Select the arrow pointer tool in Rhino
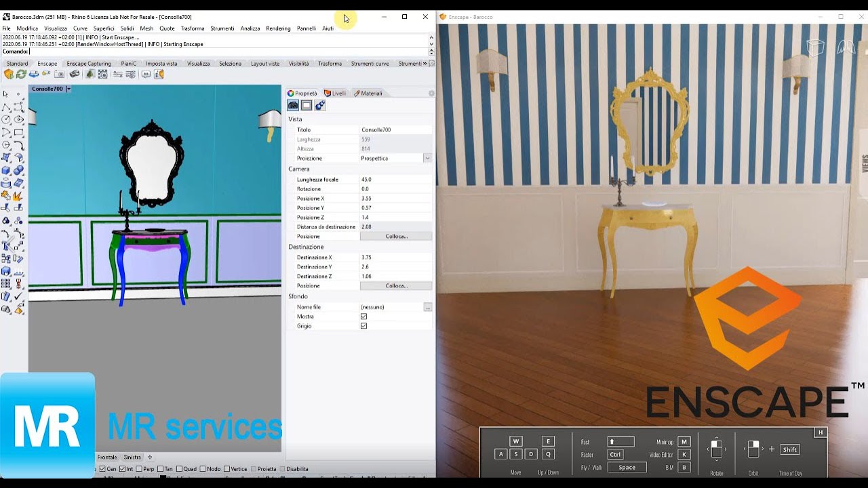The image size is (868, 488). (x=6, y=94)
